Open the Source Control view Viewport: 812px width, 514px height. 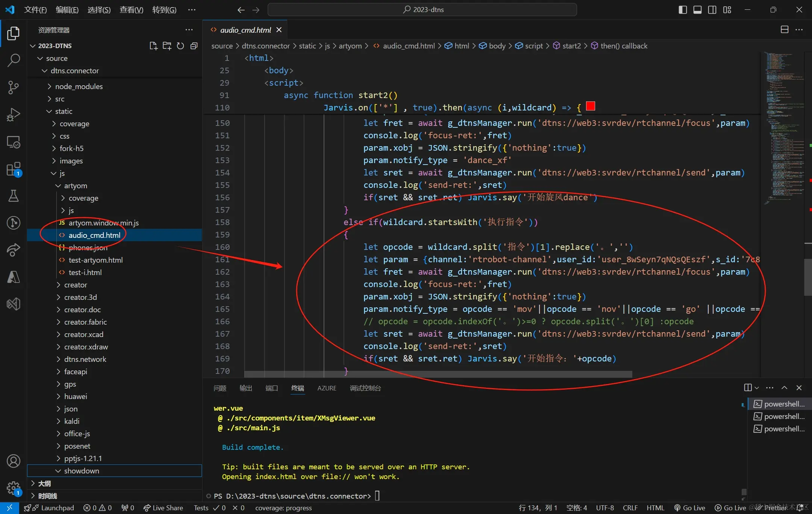point(14,87)
